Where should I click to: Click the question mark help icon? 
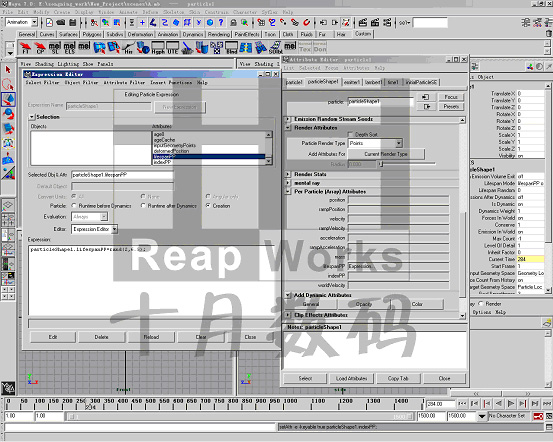point(221,23)
